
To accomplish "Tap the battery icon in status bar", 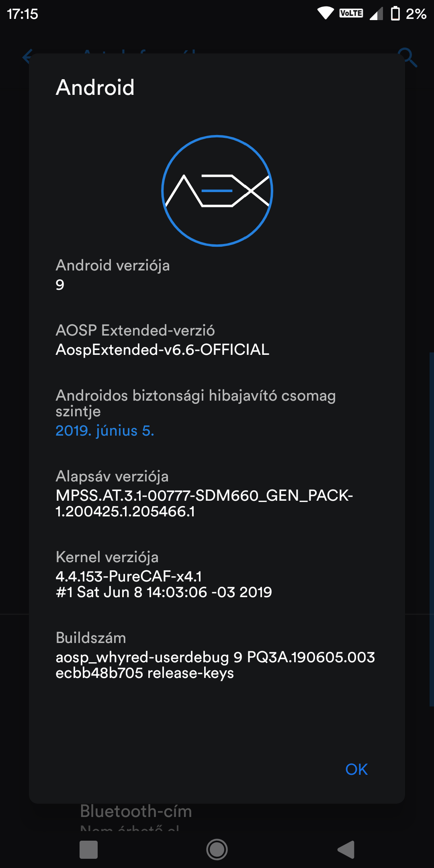I will [x=395, y=14].
